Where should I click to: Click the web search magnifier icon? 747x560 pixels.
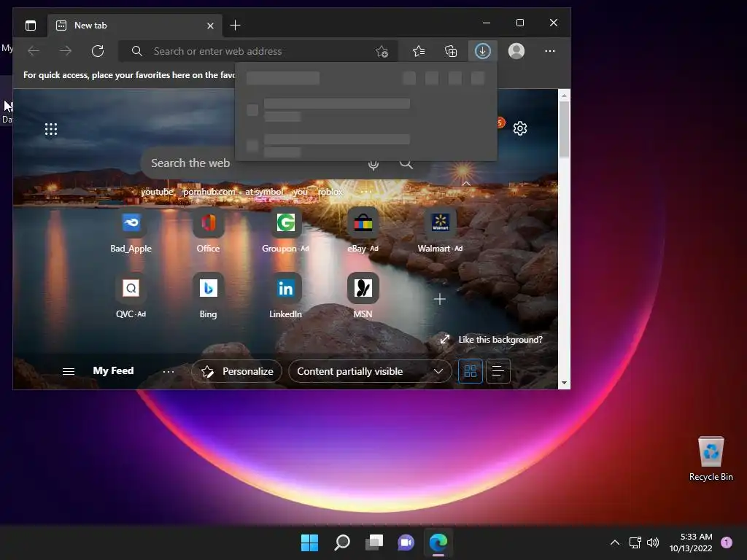[x=406, y=165]
